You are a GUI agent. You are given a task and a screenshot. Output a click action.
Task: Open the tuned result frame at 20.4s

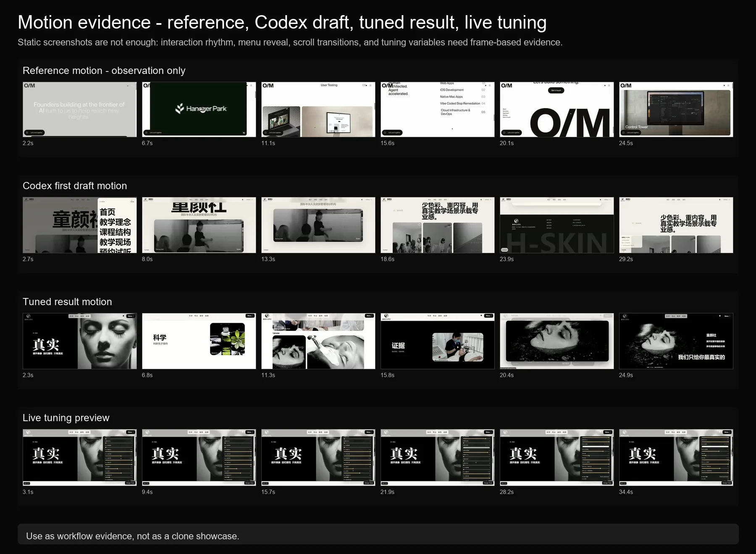[x=557, y=341]
